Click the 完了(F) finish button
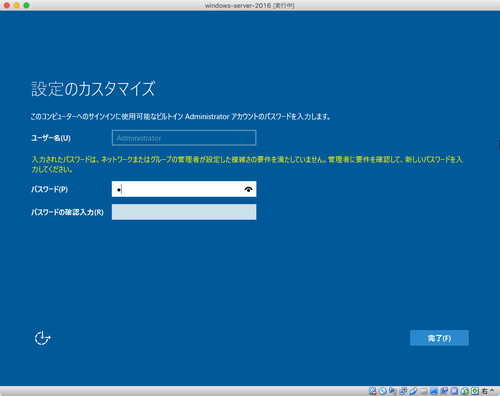500x396 pixels. 439,338
